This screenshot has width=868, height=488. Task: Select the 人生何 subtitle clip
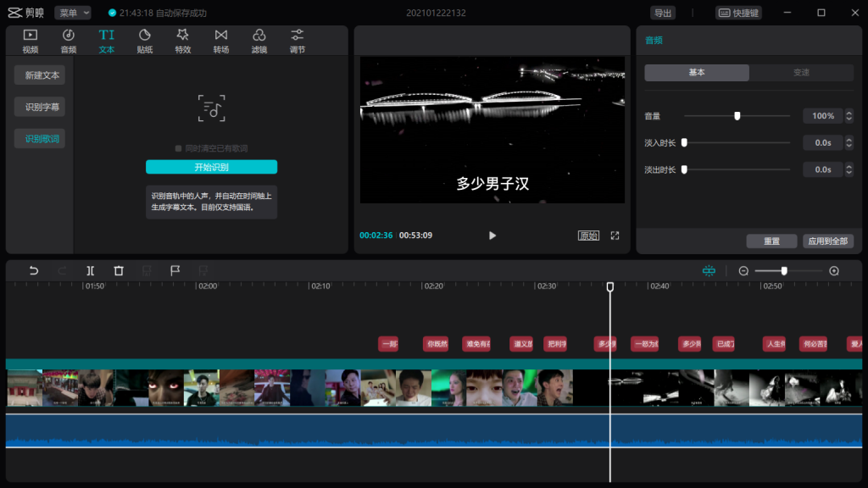click(774, 344)
